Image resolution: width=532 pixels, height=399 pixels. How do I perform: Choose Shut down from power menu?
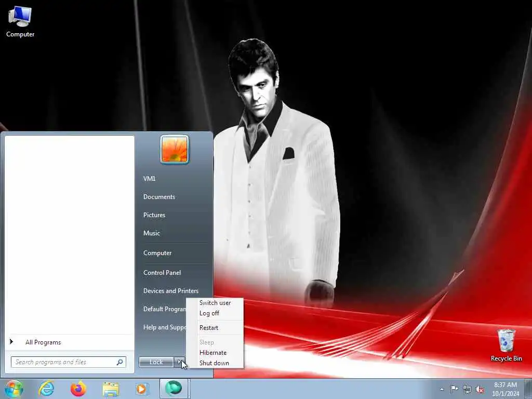point(214,363)
